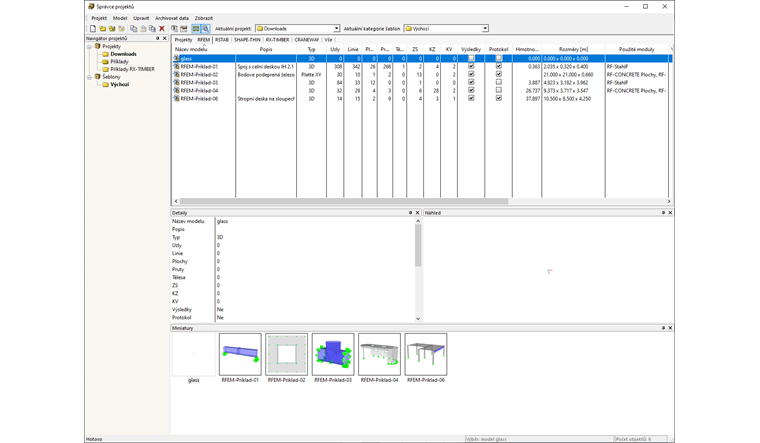Toggle Protokol checkbox for RFEM-Priklad-04
The height and width of the screenshot is (443, 760).
click(499, 90)
